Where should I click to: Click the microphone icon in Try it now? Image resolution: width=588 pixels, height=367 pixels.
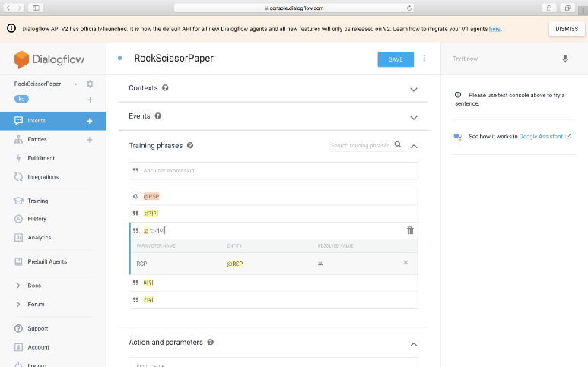pos(565,59)
